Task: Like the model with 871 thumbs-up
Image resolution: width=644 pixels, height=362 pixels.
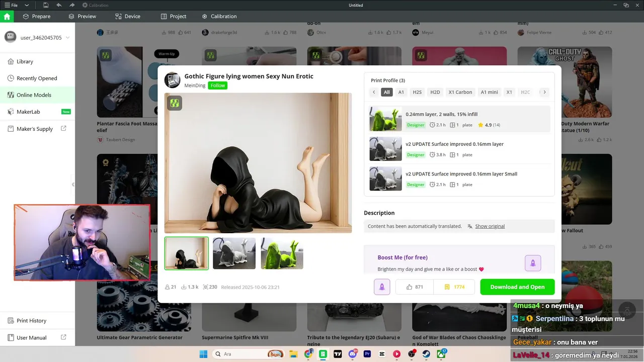Action: [414, 287]
